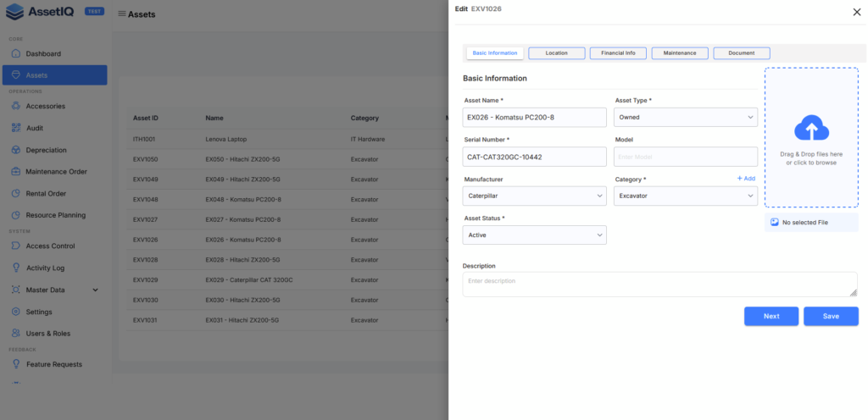Click Asset ID EXV1031 in the table

[145, 320]
